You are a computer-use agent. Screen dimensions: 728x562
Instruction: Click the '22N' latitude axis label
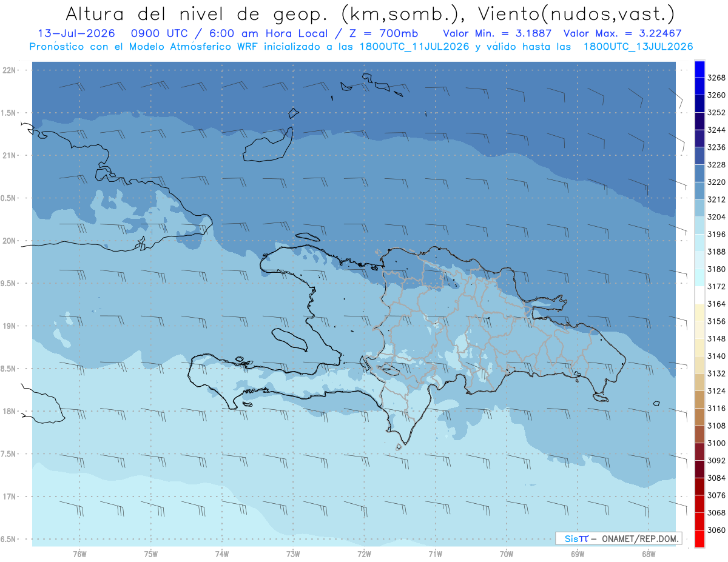click(x=9, y=70)
